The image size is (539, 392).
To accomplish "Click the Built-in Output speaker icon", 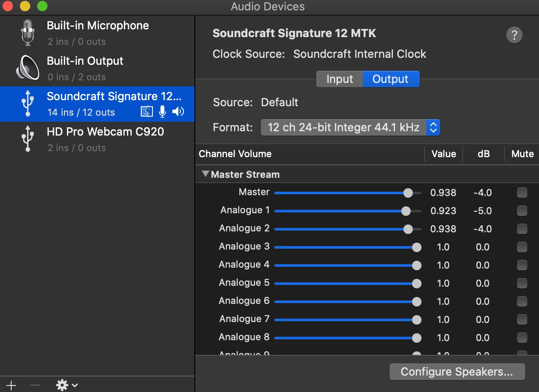I will click(28, 68).
